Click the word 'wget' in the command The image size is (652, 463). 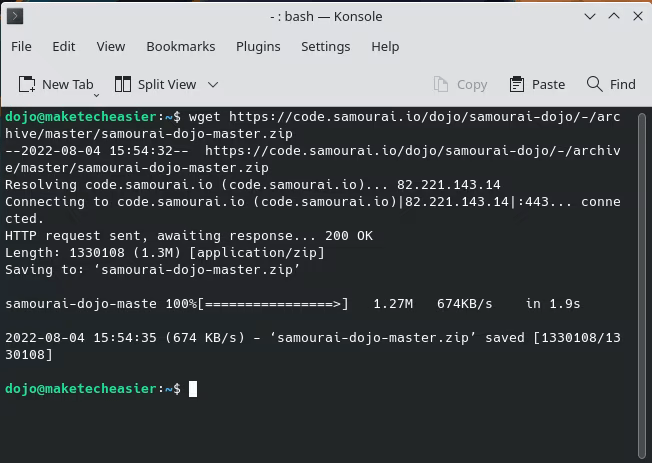tap(204, 117)
